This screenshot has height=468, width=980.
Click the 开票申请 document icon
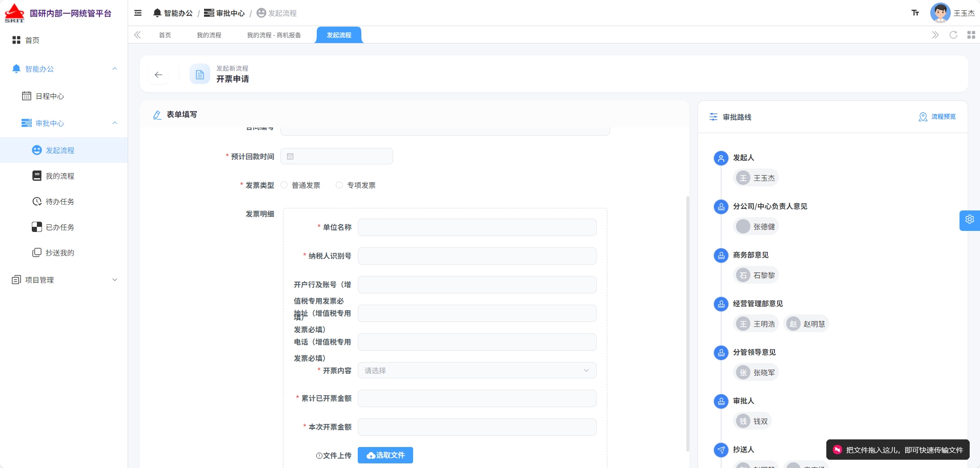click(x=200, y=74)
